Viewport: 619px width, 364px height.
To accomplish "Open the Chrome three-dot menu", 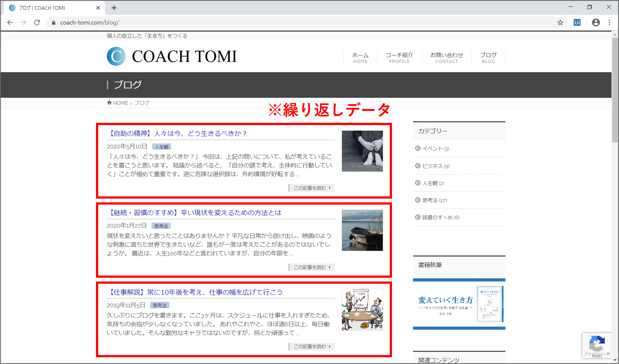I will 609,22.
